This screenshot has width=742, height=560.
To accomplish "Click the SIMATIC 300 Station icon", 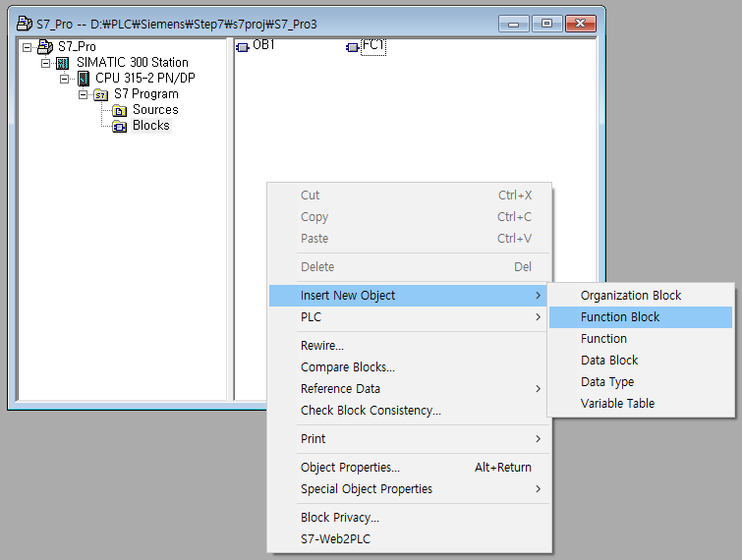I will [x=63, y=63].
